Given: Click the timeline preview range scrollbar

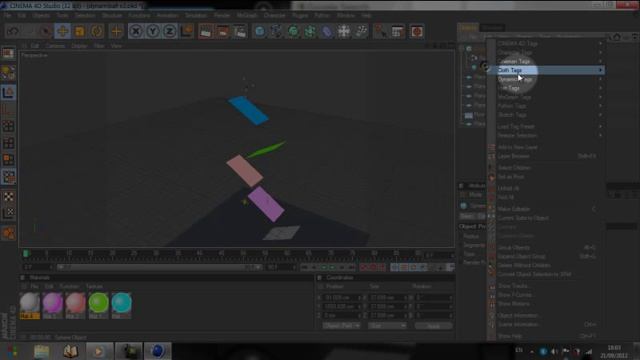Looking at the screenshot, I should pos(159,267).
